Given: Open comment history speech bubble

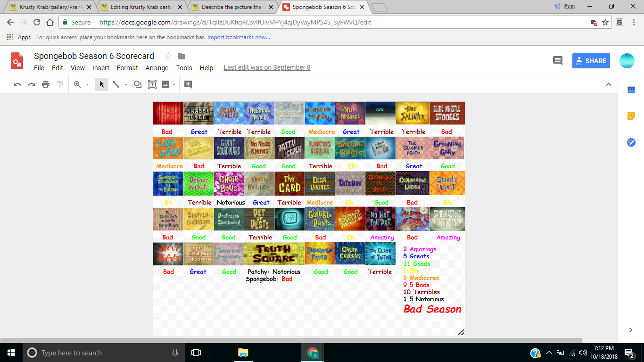Looking at the screenshot, I should coord(558,60).
